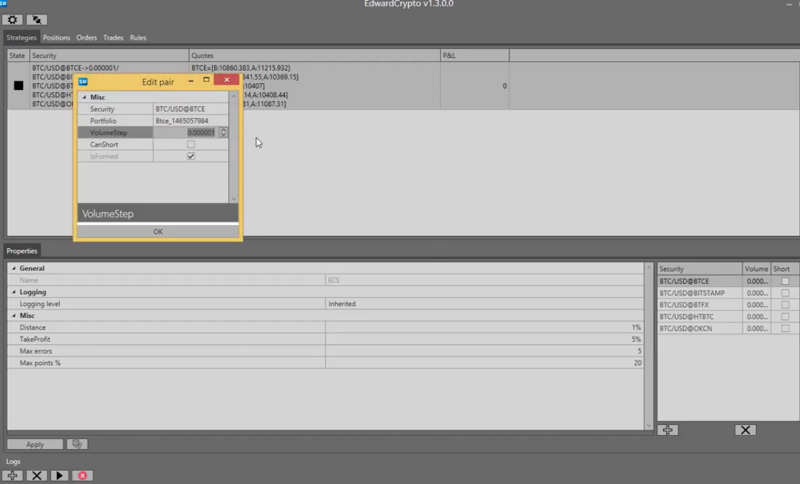This screenshot has height=484, width=800.
Task: Click the red stop icon in Logs toolbar
Action: tap(83, 475)
